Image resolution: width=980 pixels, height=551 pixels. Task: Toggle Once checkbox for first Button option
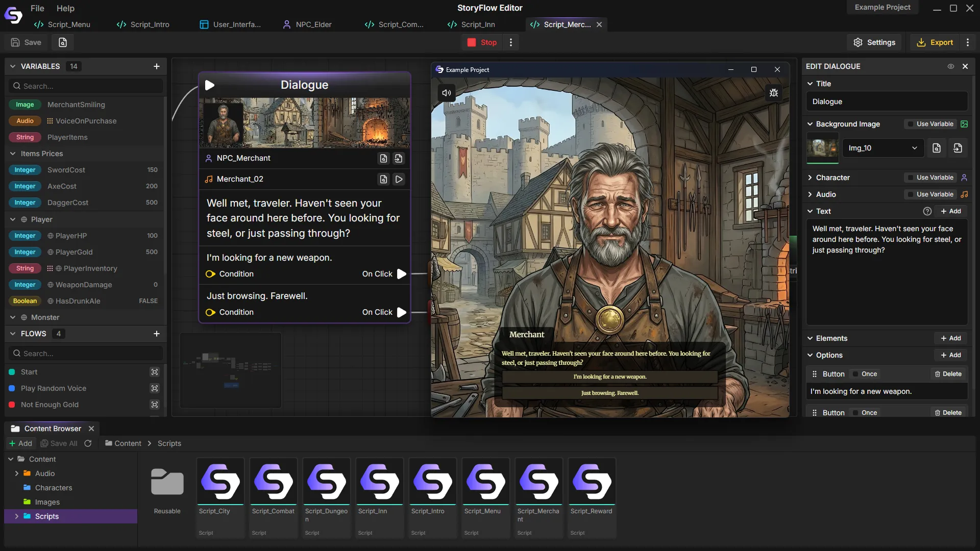tap(856, 374)
